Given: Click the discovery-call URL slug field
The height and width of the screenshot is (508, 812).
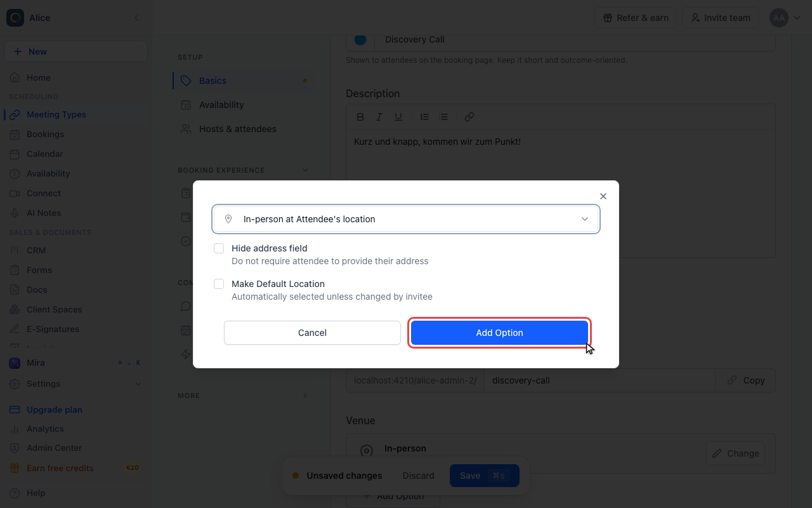Looking at the screenshot, I should tap(599, 380).
